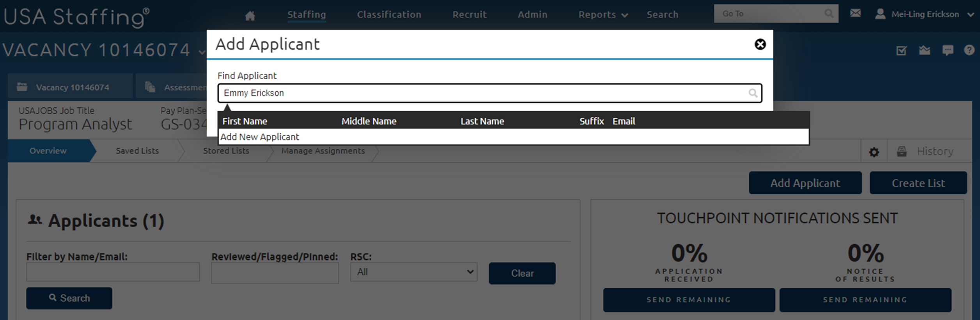Click the home icon in navigation bar
The height and width of the screenshot is (320, 980).
250,16
